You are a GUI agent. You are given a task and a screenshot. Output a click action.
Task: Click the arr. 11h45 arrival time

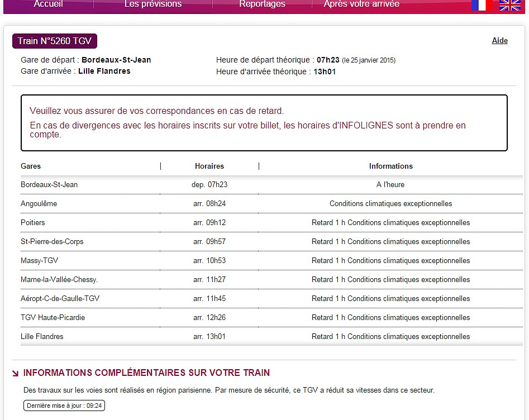(x=209, y=299)
